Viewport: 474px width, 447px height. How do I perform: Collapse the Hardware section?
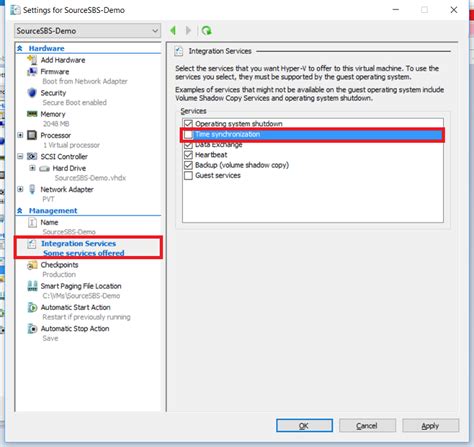(20, 48)
